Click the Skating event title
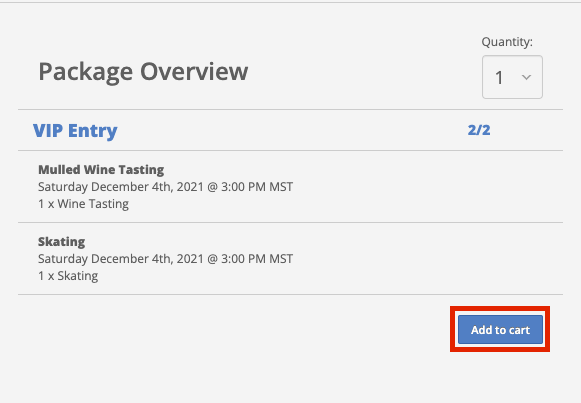This screenshot has height=403, width=581. tap(62, 242)
